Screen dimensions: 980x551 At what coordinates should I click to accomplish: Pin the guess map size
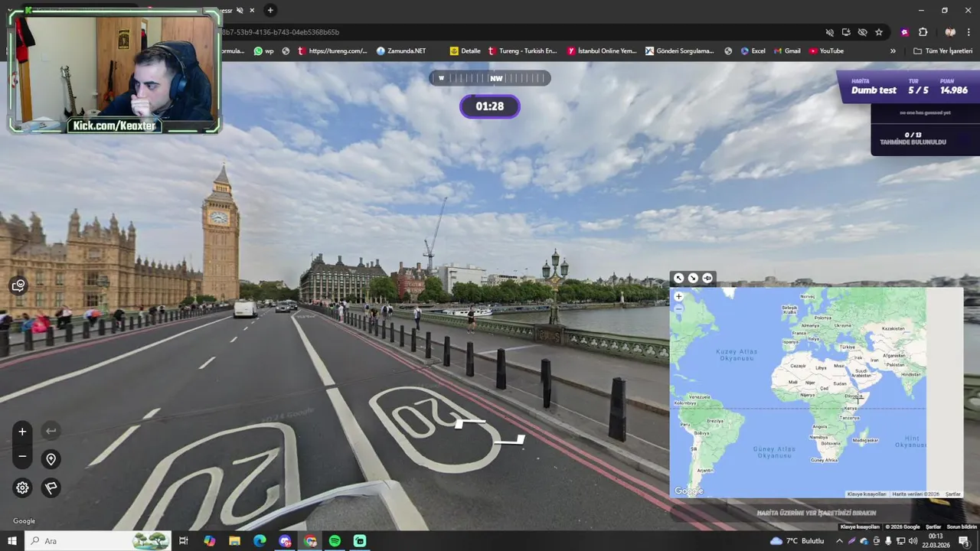pos(707,278)
